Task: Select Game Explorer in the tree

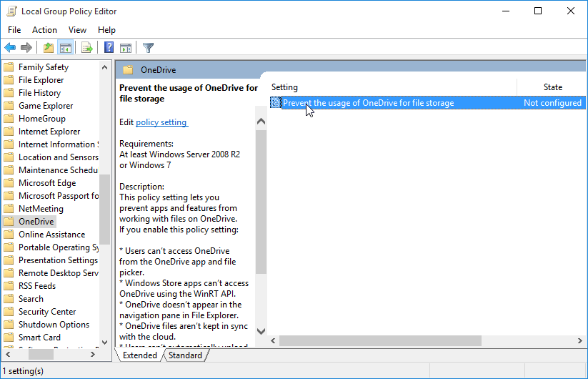Action: (46, 106)
